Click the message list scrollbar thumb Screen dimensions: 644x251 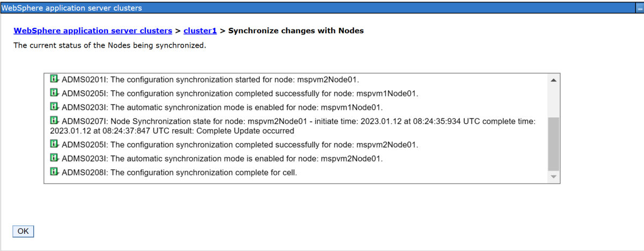[x=553, y=144]
